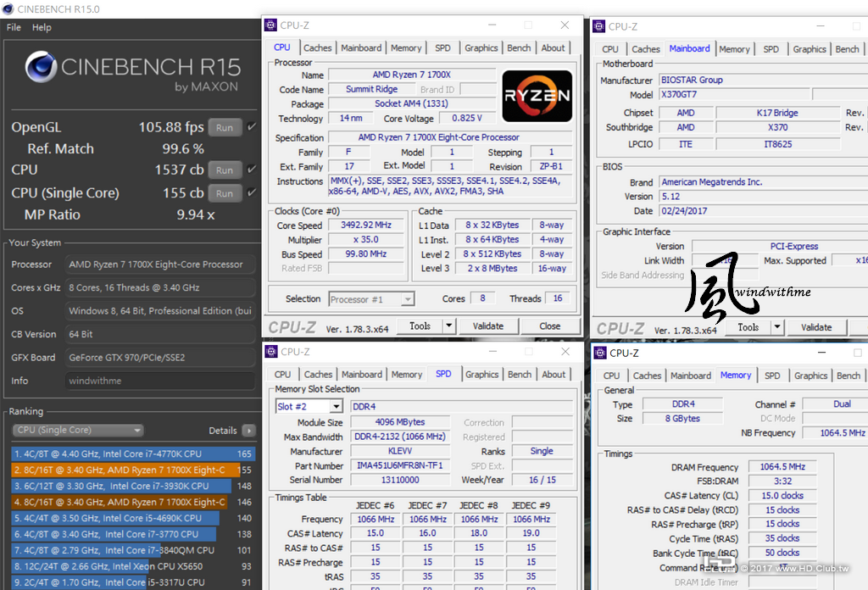868x590 pixels.
Task: Open the File menu in Cinebench
Action: [x=14, y=28]
